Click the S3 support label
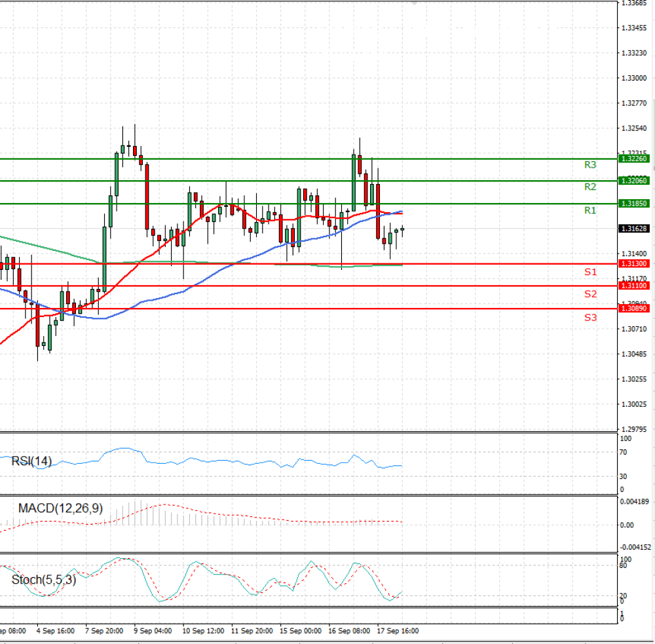Screen dimensions: 655x644 point(590,318)
